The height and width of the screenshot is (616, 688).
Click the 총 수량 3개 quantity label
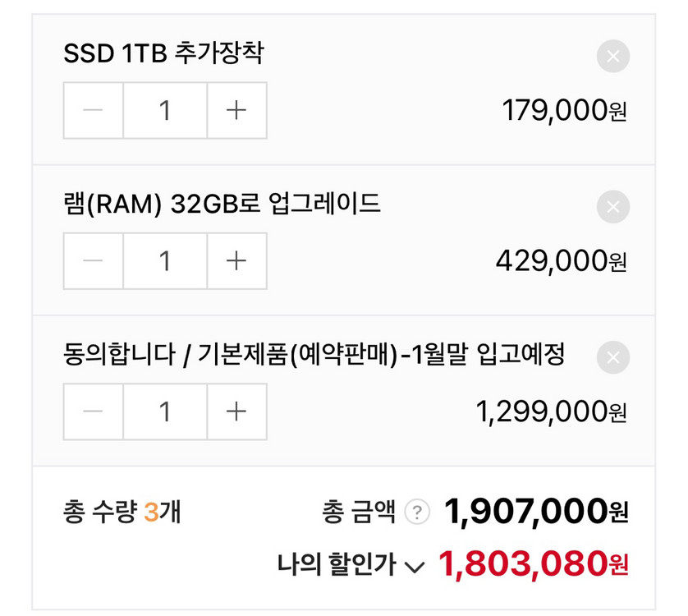[121, 511]
